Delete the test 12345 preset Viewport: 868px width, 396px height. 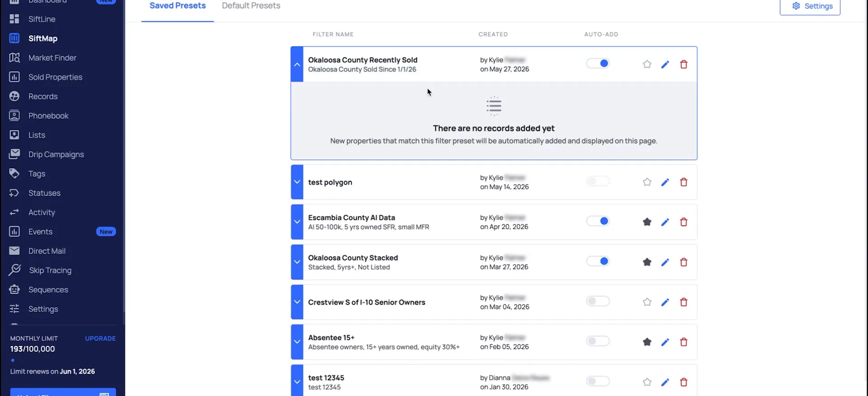click(684, 382)
